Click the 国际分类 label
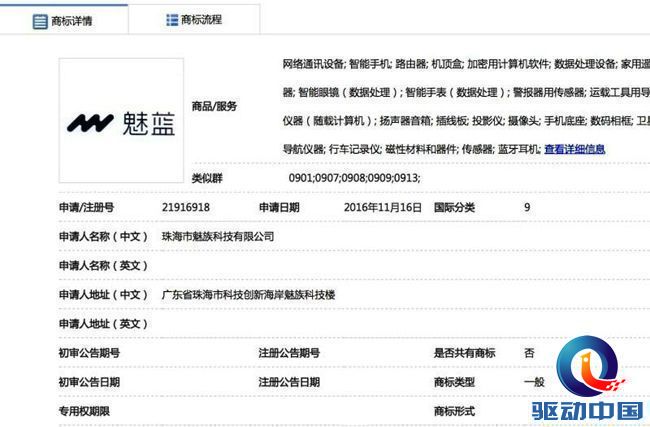 (454, 207)
